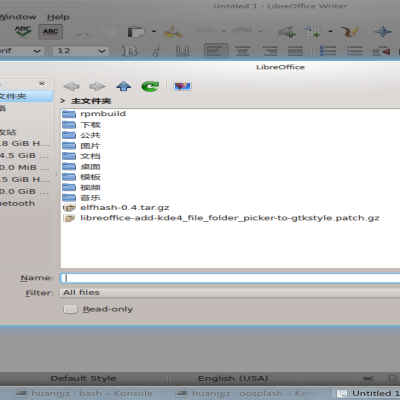Click the Show Preview icon
Screen dimensions: 400x400
pos(182,86)
